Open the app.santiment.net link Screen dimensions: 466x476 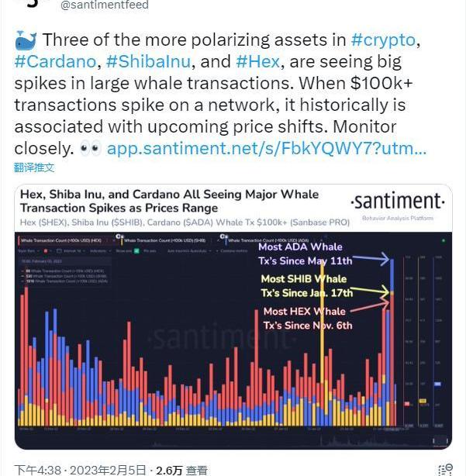266,148
